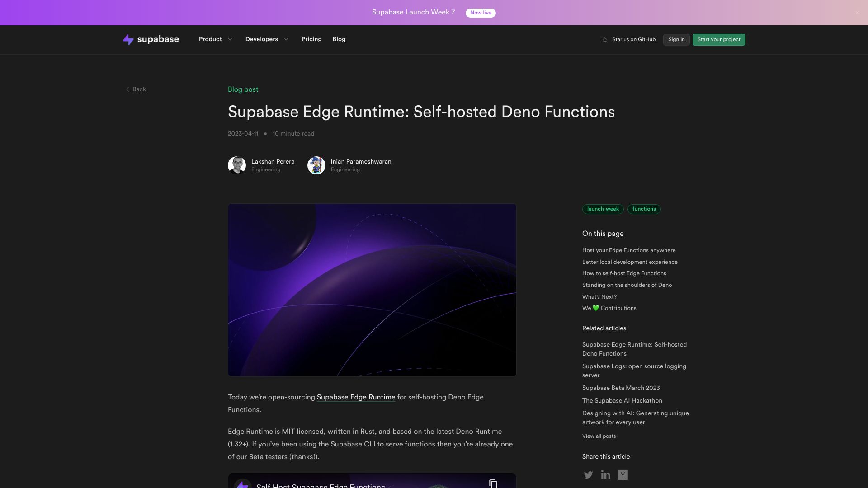Click the Sign in button
This screenshot has height=488, width=868.
click(x=676, y=40)
